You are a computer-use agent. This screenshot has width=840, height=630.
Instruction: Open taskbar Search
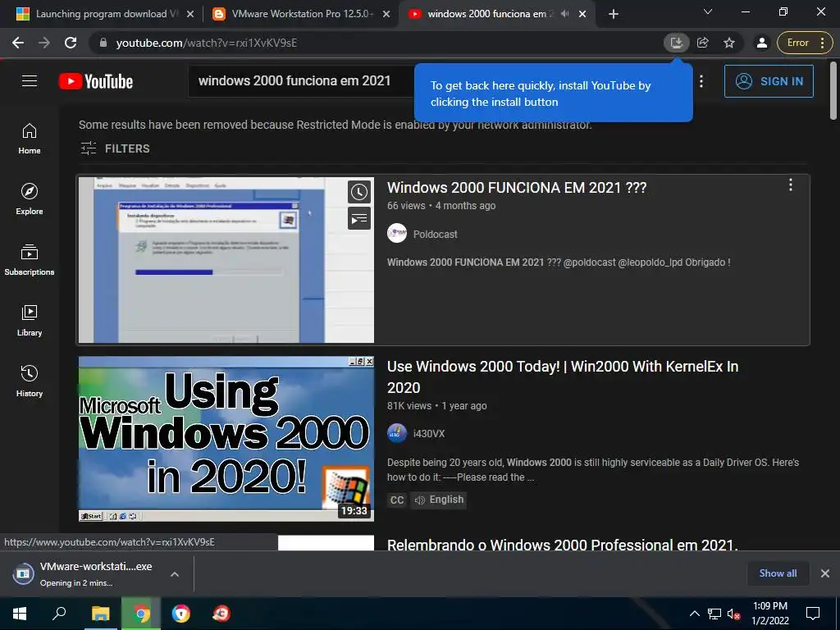pos(59,614)
